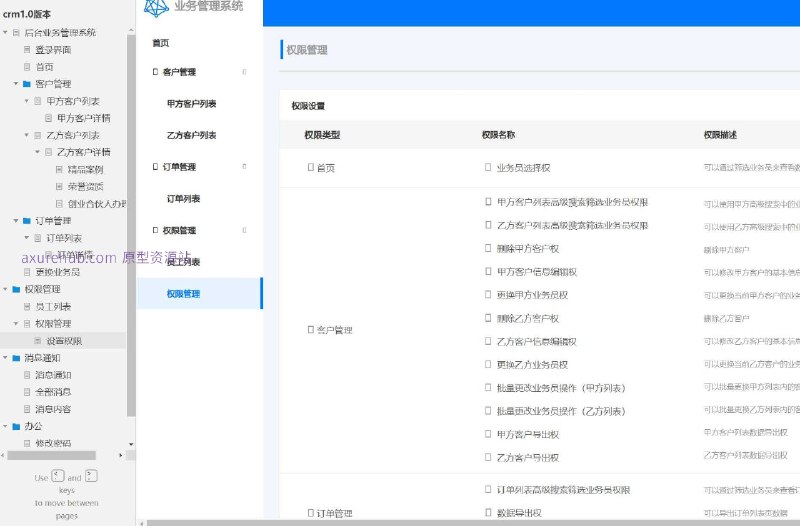Open the 登录界面 page in tree

click(x=53, y=49)
